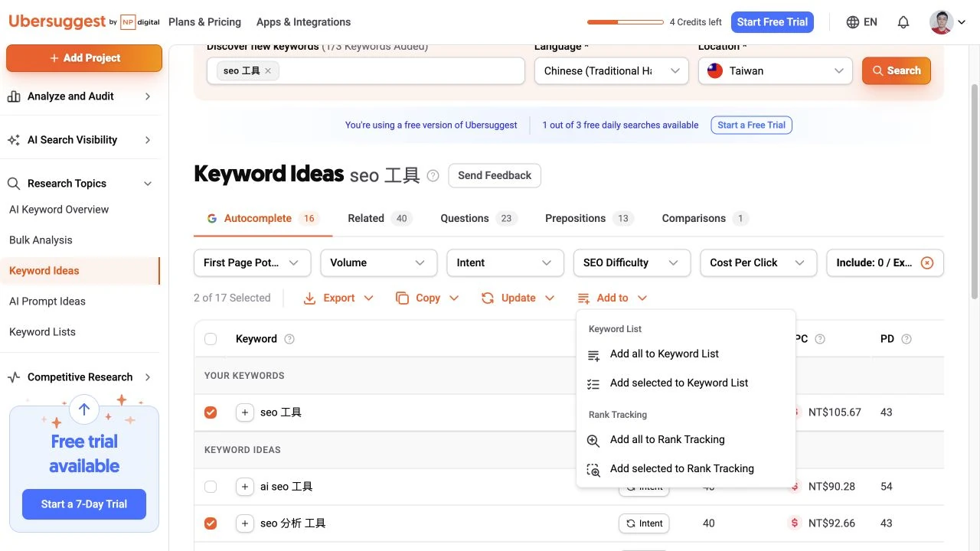Click the upward arrow icon in trial card
The width and height of the screenshot is (980, 551).
click(84, 409)
